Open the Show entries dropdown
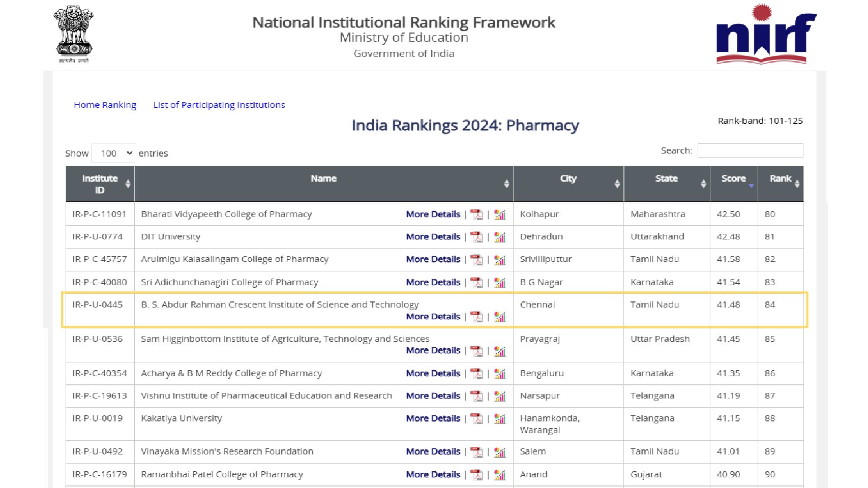 [114, 154]
